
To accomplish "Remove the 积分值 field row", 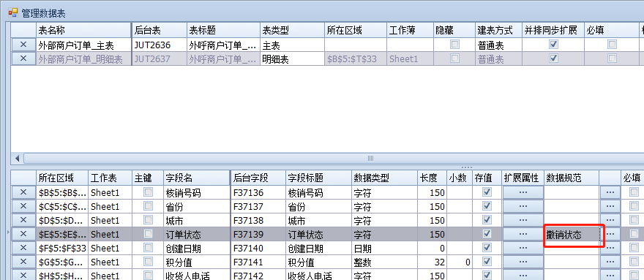I will (23, 262).
